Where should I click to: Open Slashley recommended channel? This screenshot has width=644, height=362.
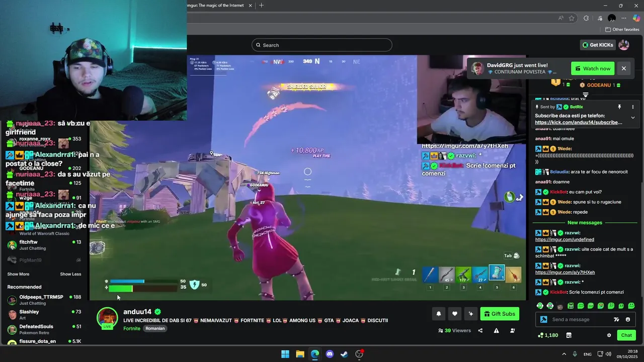click(x=44, y=314)
